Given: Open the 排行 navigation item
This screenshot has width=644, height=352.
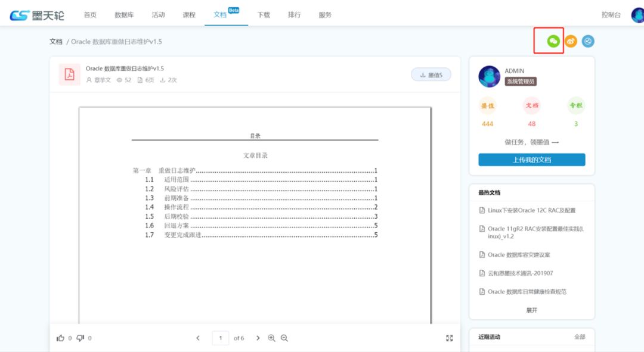Looking at the screenshot, I should click(x=294, y=15).
